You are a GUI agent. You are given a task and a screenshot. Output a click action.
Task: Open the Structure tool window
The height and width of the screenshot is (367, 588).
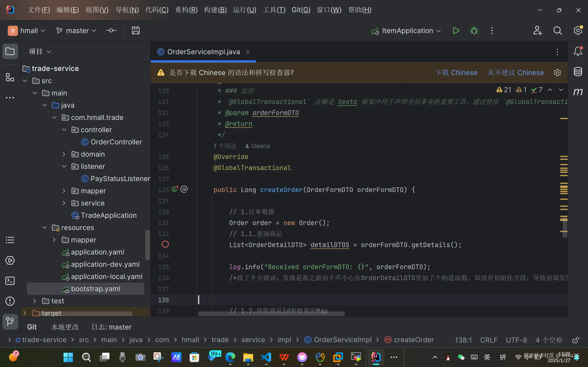(10, 78)
